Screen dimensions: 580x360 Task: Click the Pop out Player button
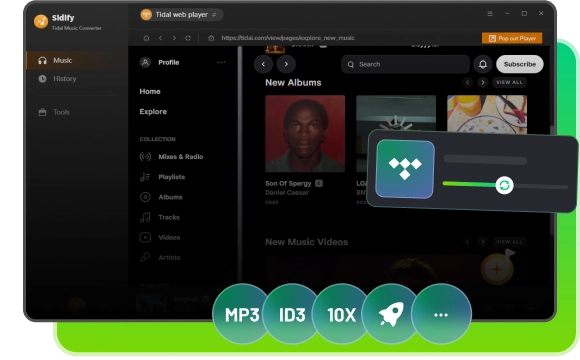(512, 38)
